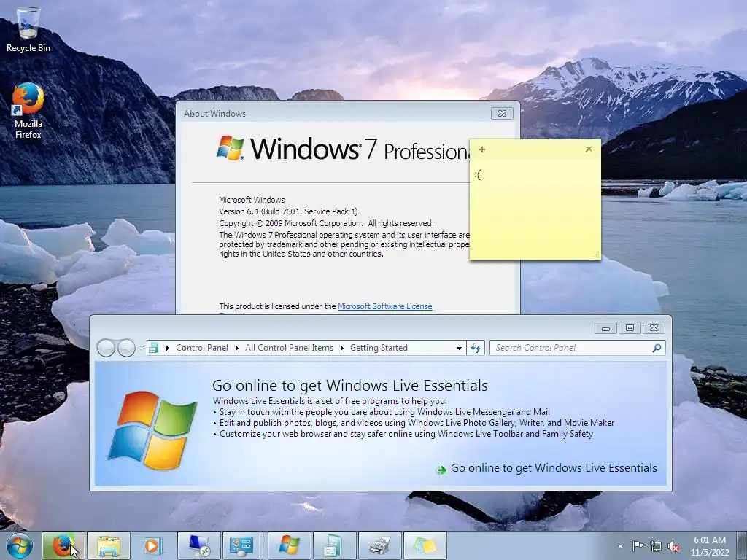Screen dimensions: 747x560
Task: Select Mozilla Firefox desktop shortcut
Action: (x=28, y=112)
